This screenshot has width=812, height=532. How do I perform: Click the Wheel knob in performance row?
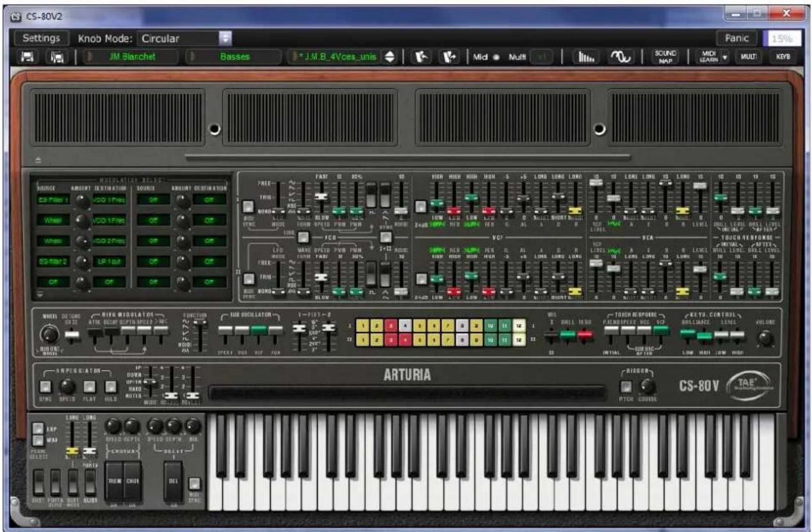[x=50, y=335]
